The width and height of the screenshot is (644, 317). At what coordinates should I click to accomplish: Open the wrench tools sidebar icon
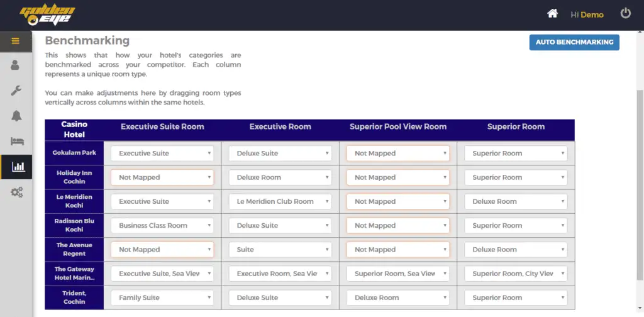[x=16, y=91]
